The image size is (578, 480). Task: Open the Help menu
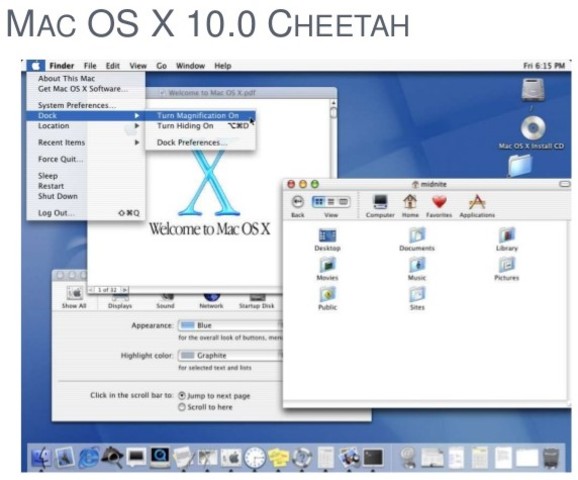coord(223,66)
